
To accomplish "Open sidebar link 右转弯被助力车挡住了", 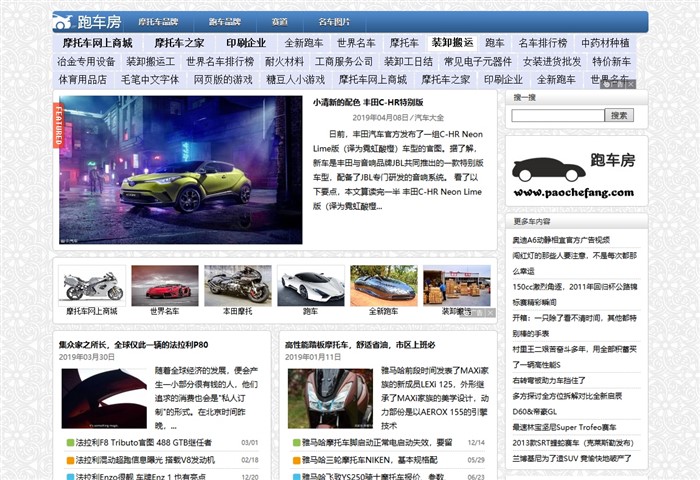I will pyautogui.click(x=549, y=381).
